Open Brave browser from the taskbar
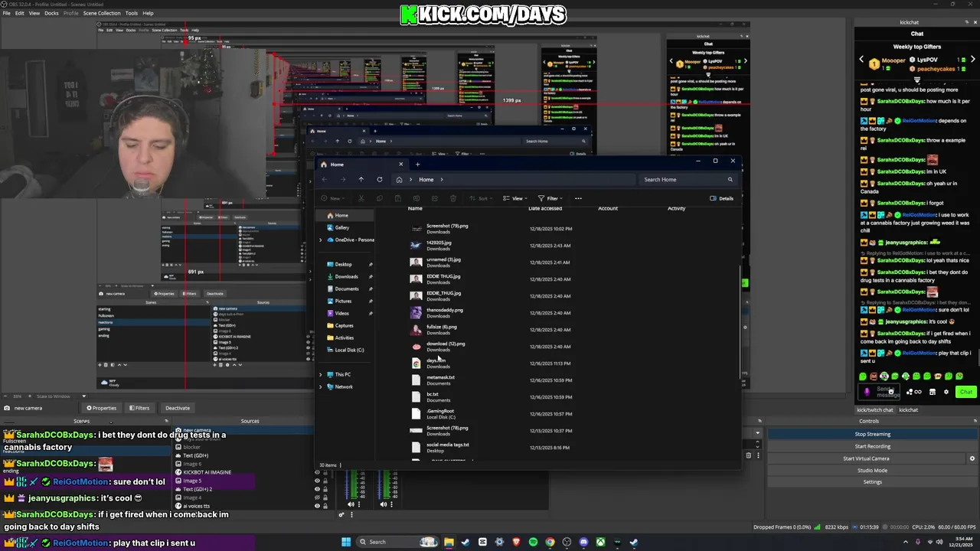 coord(516,542)
